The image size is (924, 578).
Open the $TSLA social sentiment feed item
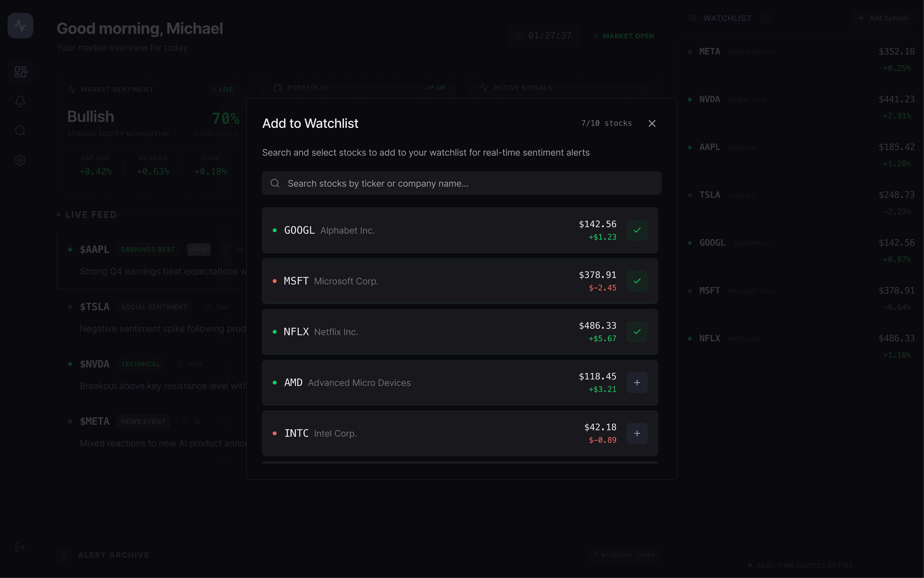[x=153, y=317]
